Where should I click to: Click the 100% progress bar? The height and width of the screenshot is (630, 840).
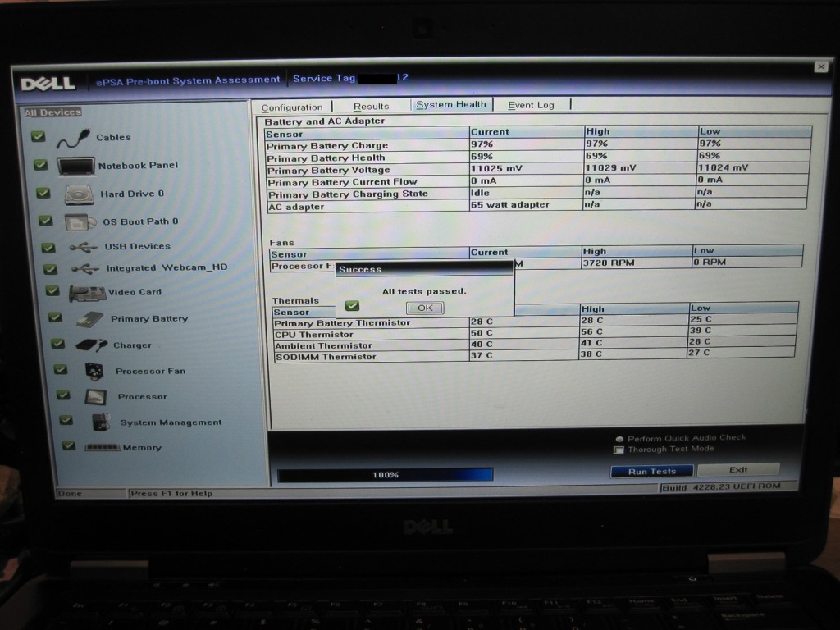coord(386,475)
